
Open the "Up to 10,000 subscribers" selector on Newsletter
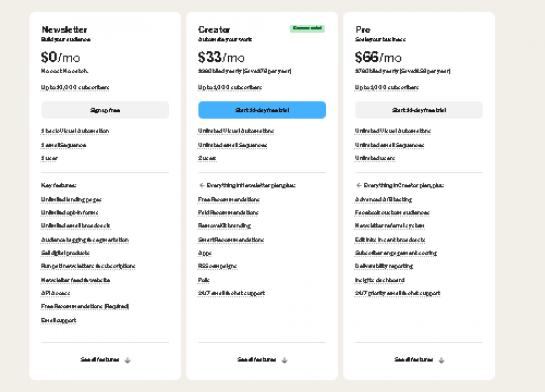point(74,87)
